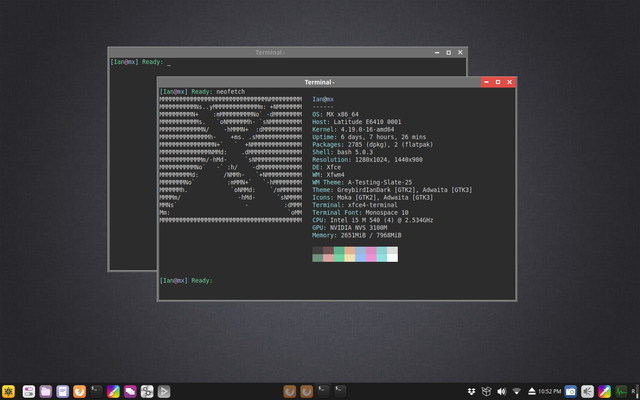Click the "Terminal Font: Monospace 10" line
This screenshot has width=640, height=400.
click(360, 213)
